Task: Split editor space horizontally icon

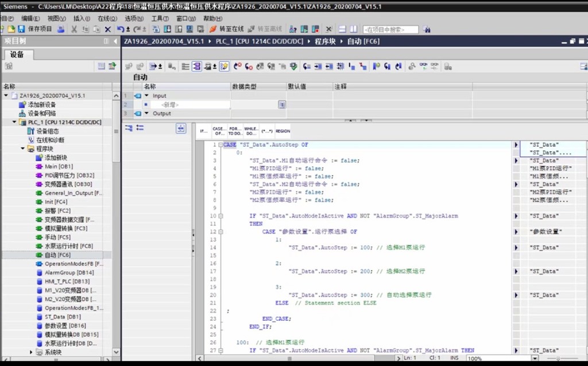Action: (x=342, y=29)
